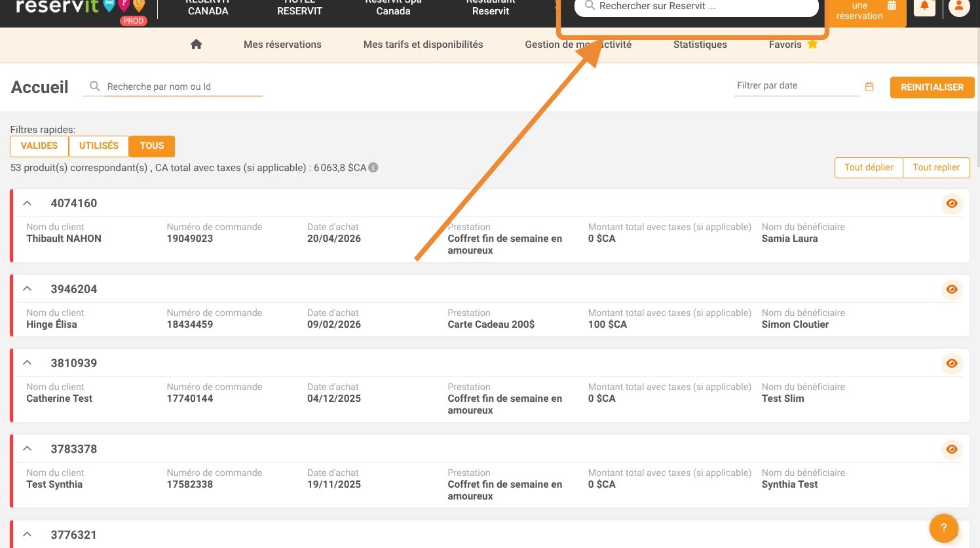This screenshot has height=548, width=980.
Task: Open the Gestion de mon activité menu
Action: coord(578,45)
